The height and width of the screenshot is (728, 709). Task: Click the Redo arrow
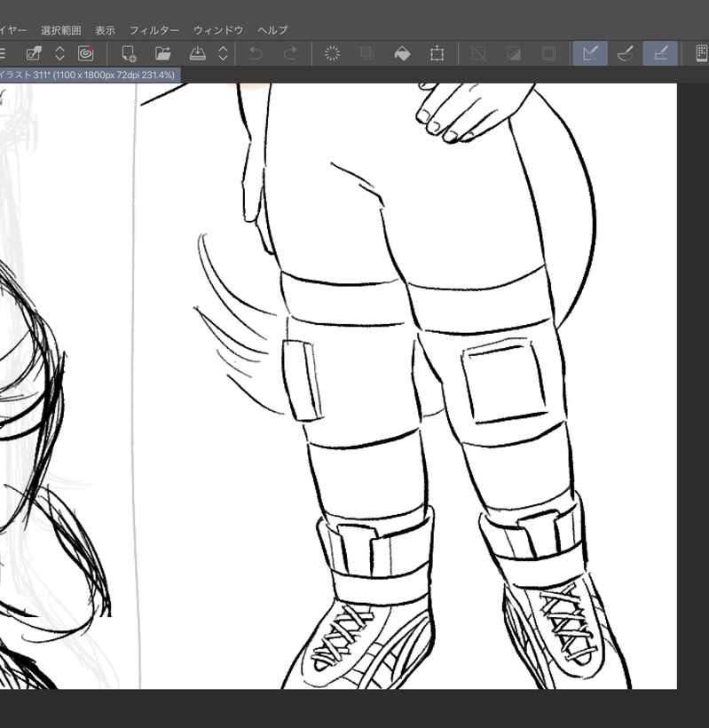tap(290, 53)
